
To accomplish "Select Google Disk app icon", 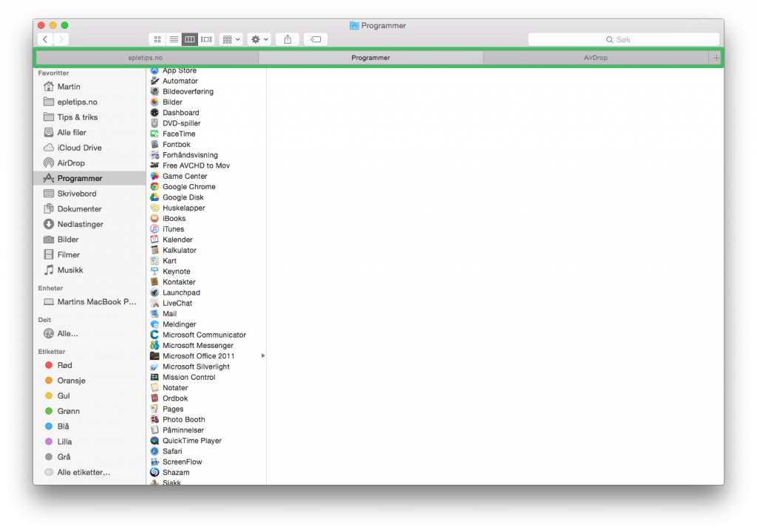I will [155, 197].
